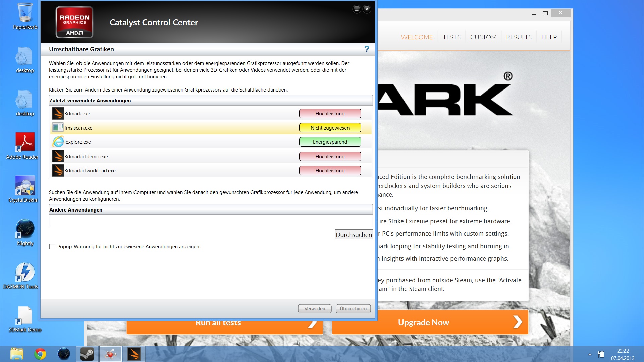Open DAEMON Tools desktop shortcut
The height and width of the screenshot is (362, 644).
[25, 272]
